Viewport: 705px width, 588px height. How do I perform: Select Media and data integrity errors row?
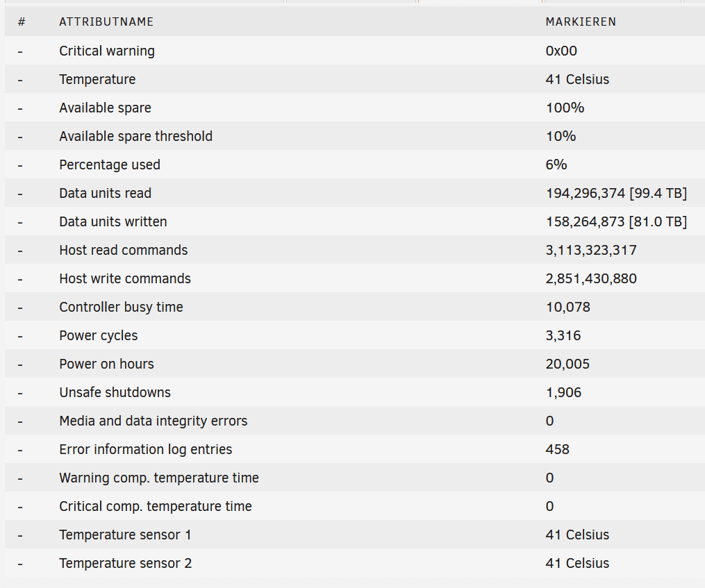[x=153, y=421]
